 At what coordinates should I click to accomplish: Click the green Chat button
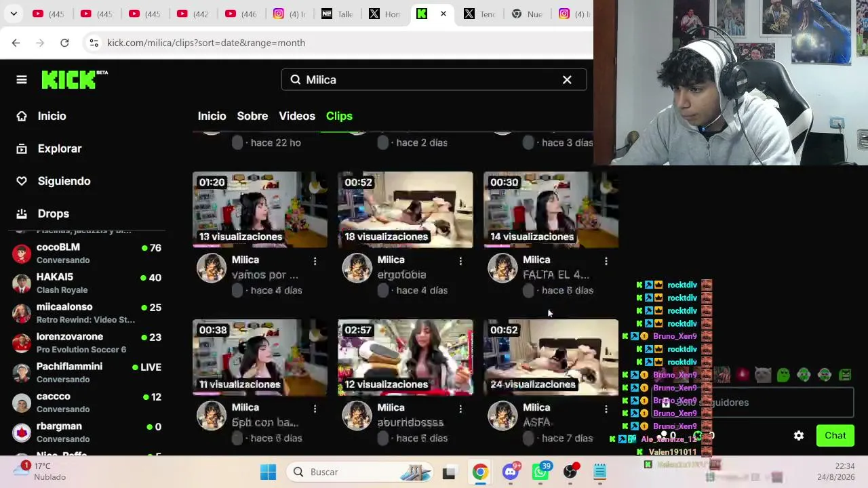(x=835, y=436)
